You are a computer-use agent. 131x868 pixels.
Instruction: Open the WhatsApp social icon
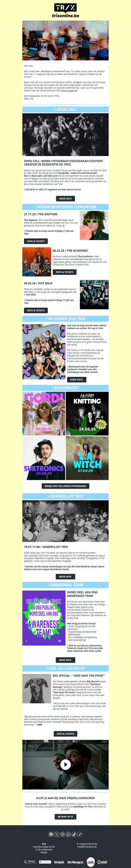click(x=68, y=834)
